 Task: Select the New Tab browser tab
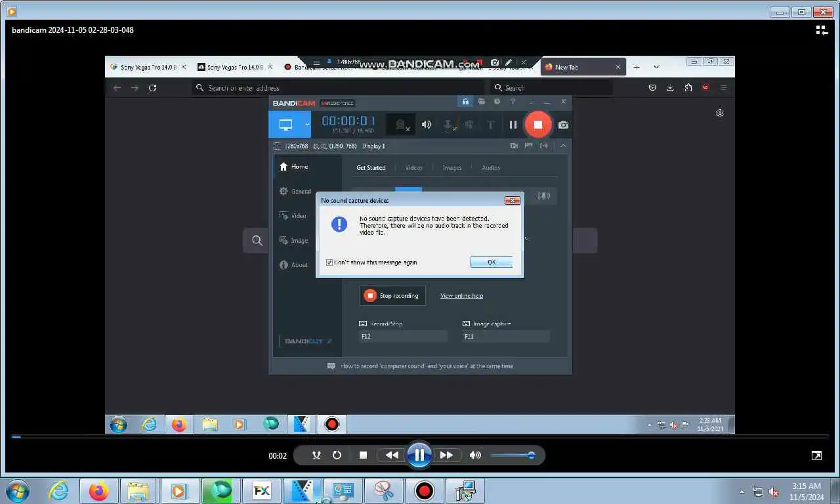(x=583, y=67)
